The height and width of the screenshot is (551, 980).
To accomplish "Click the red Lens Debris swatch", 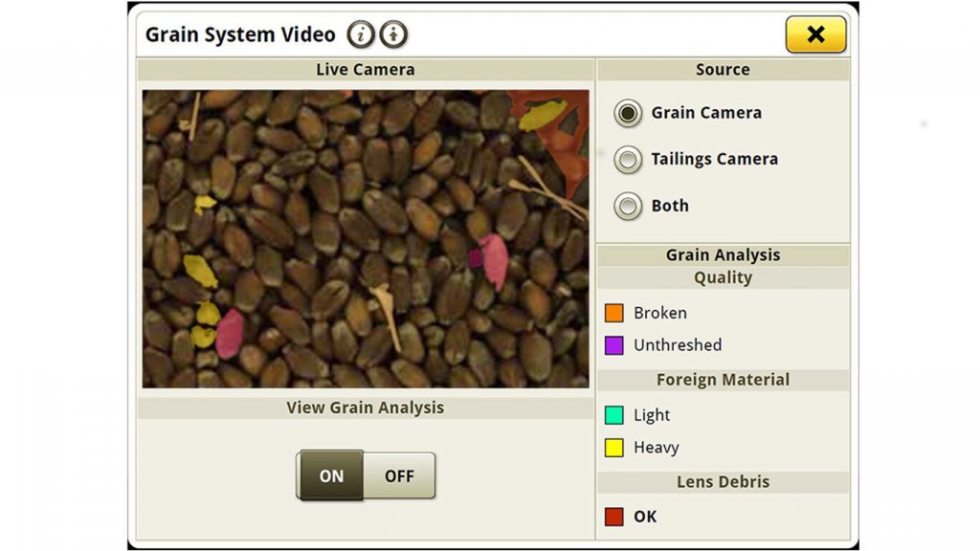I will pos(613,517).
